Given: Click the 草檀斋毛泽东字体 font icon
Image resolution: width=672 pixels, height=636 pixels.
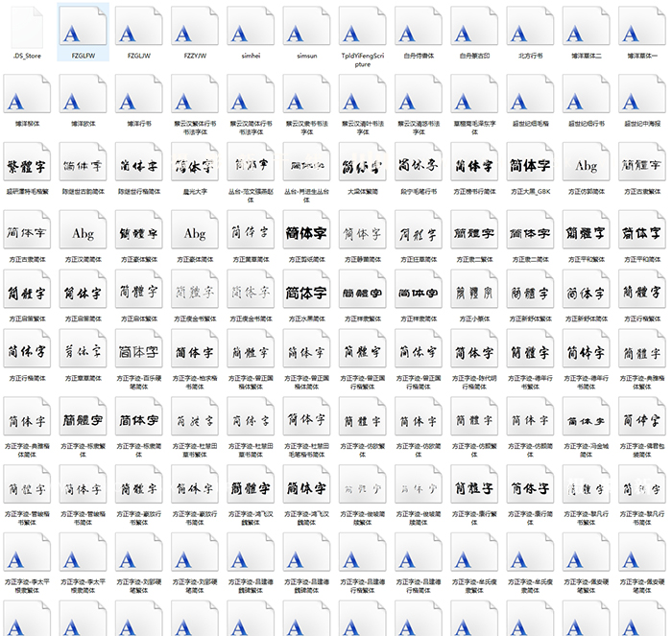Looking at the screenshot, I should point(474,94).
